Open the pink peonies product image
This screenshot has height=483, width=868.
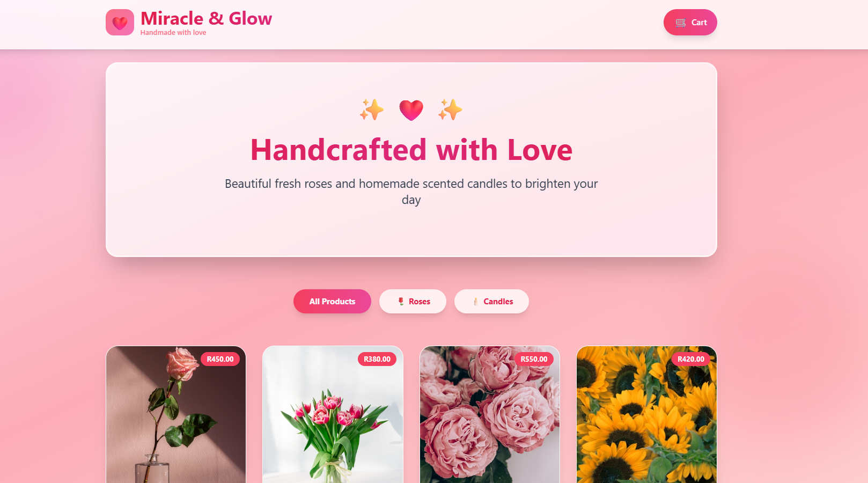pyautogui.click(x=490, y=414)
